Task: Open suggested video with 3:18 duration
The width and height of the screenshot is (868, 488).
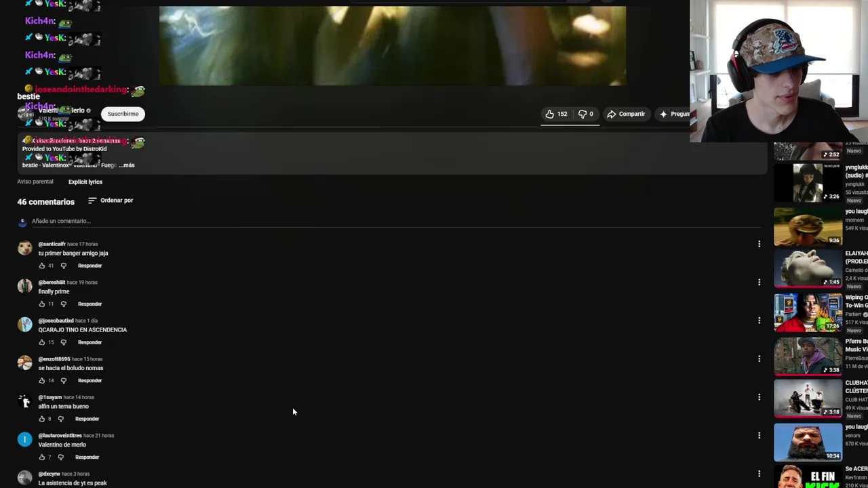Action: 808,399
